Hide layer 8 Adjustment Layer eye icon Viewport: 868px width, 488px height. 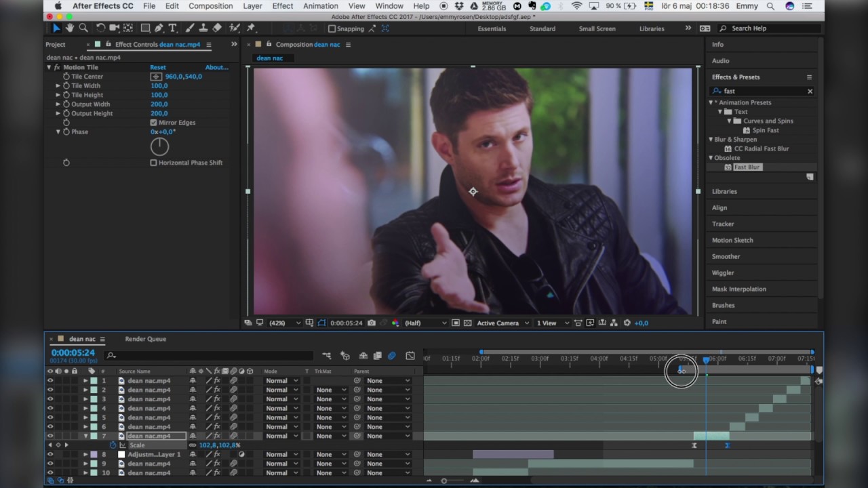click(50, 455)
